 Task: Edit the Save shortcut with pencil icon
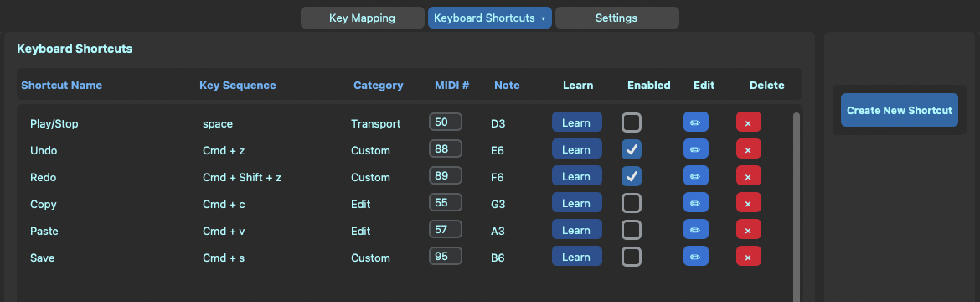coord(695,257)
